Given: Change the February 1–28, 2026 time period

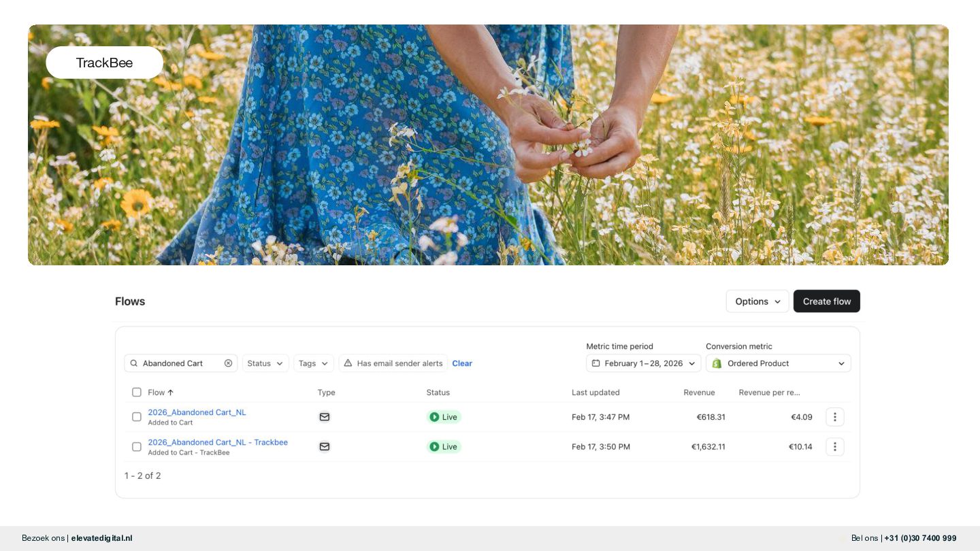Looking at the screenshot, I should [643, 363].
